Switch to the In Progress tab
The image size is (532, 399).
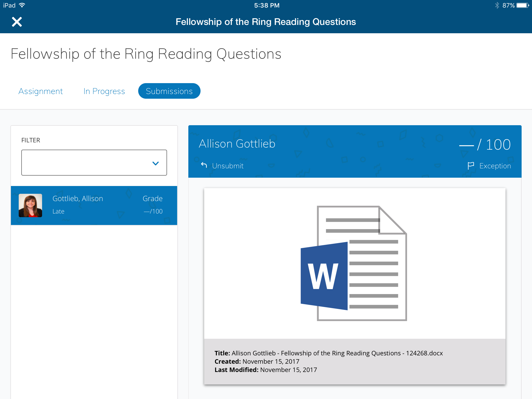[x=104, y=91]
